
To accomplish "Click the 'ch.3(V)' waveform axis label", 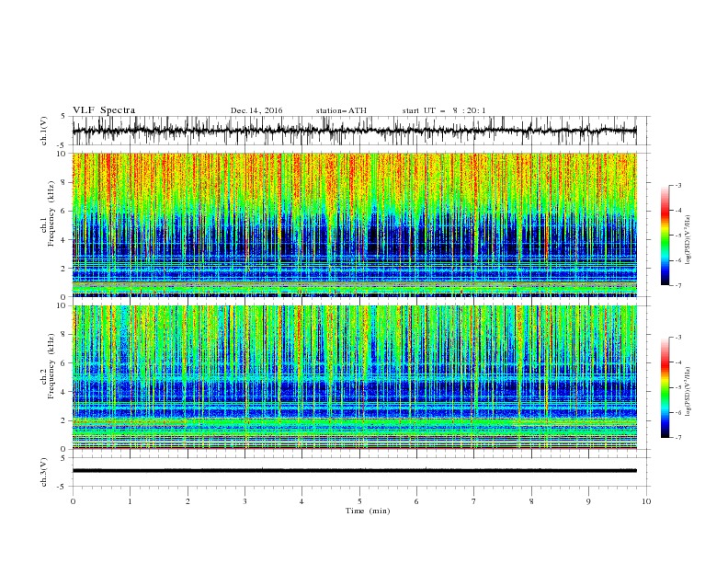I will pos(44,472).
